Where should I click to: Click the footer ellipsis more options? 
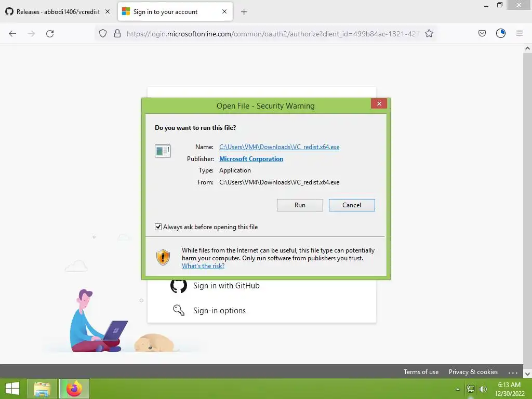(513, 372)
